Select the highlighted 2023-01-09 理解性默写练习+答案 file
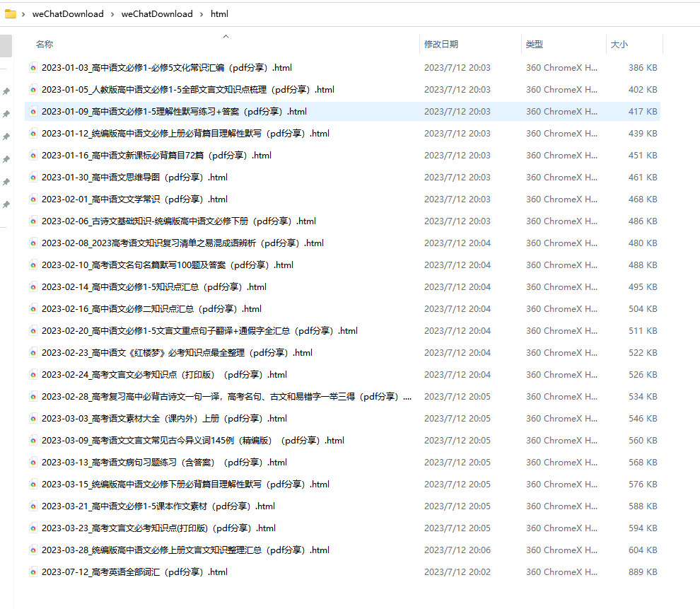 pyautogui.click(x=173, y=112)
